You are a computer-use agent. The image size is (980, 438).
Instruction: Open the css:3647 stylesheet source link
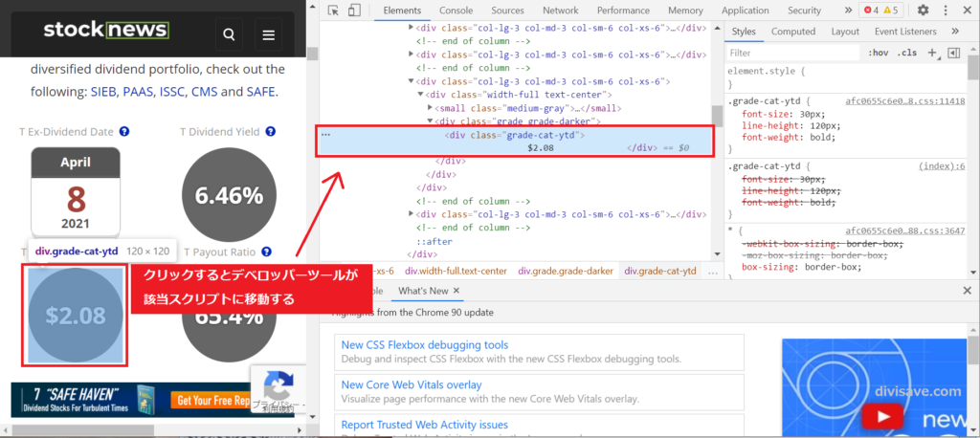point(905,230)
